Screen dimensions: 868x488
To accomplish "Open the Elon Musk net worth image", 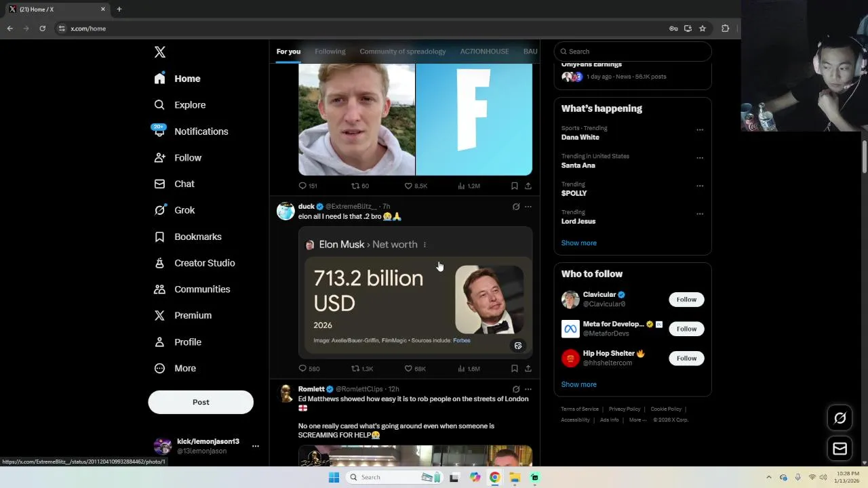I will (x=415, y=292).
